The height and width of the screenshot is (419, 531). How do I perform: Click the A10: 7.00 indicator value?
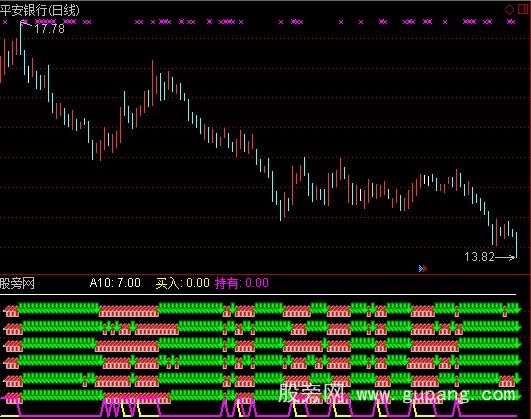click(115, 283)
